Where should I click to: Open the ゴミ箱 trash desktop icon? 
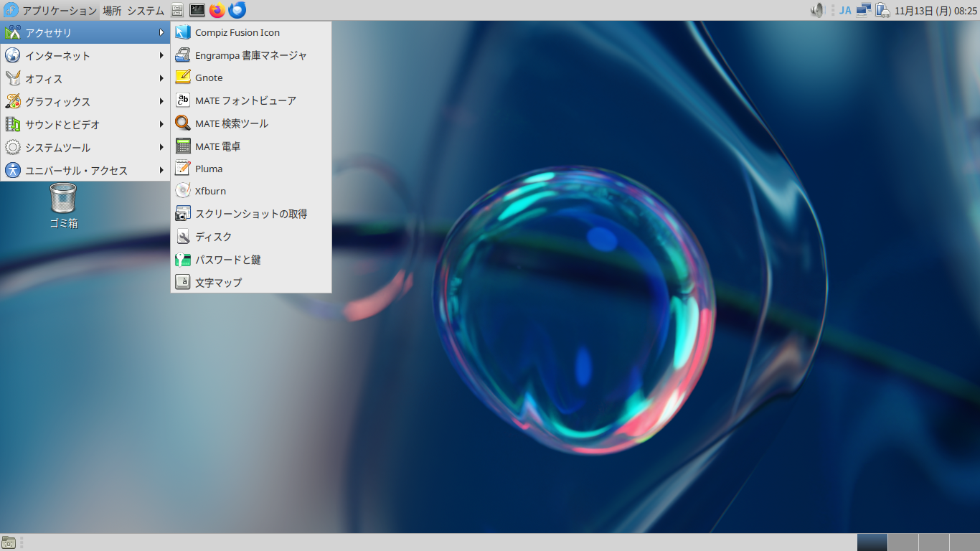[x=63, y=198]
